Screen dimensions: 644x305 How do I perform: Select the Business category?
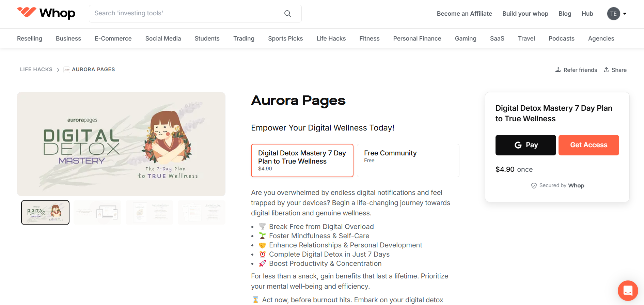[68, 39]
